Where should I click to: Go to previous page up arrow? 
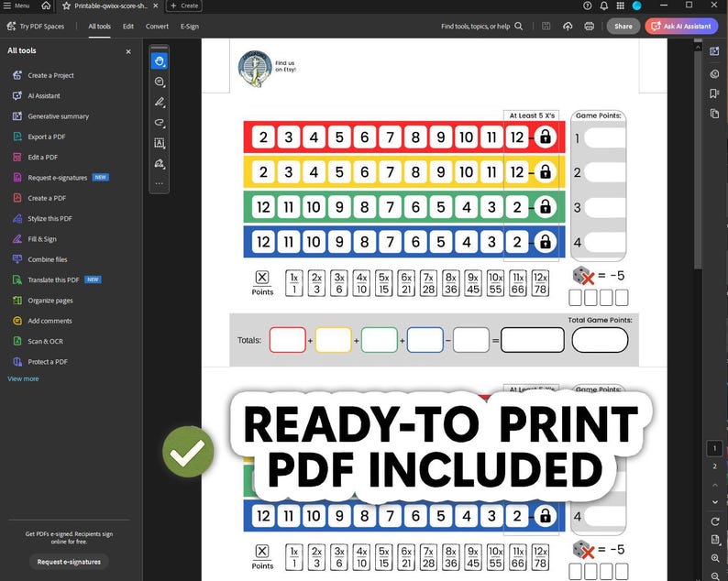coord(714,485)
